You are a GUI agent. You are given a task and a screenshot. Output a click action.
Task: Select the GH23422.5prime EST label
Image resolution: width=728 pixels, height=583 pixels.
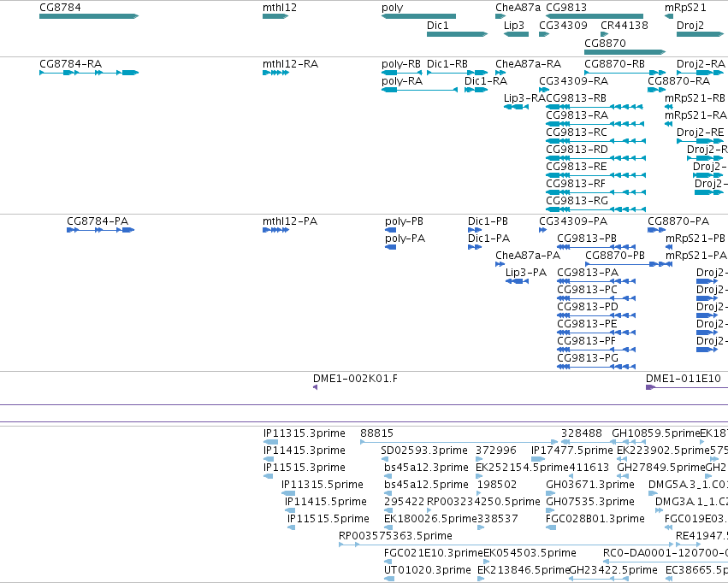click(x=613, y=570)
